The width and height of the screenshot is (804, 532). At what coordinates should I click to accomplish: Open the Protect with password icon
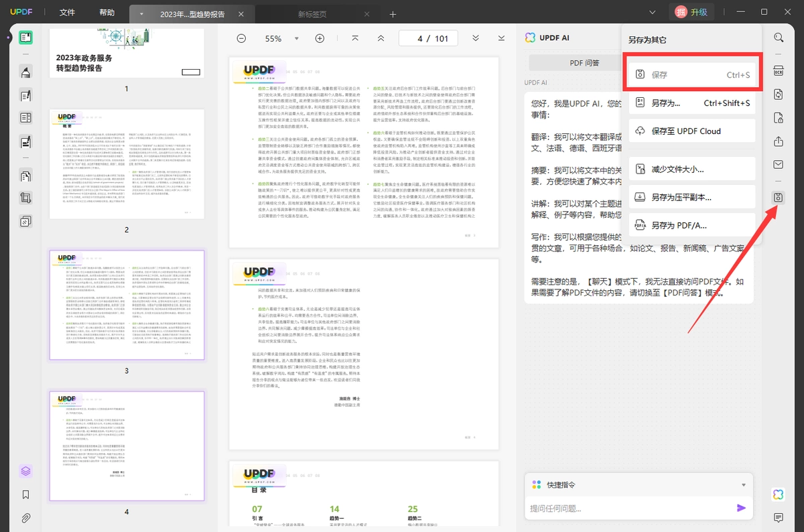779,119
